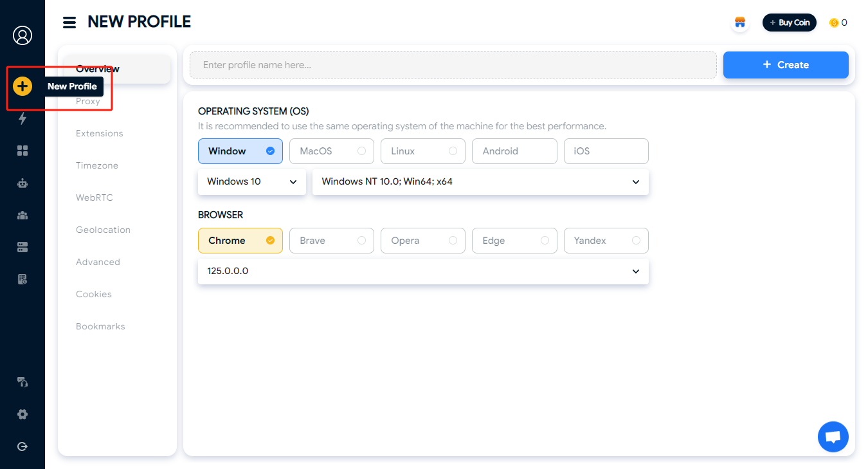
Task: Open the team members sidebar icon
Action: click(23, 215)
